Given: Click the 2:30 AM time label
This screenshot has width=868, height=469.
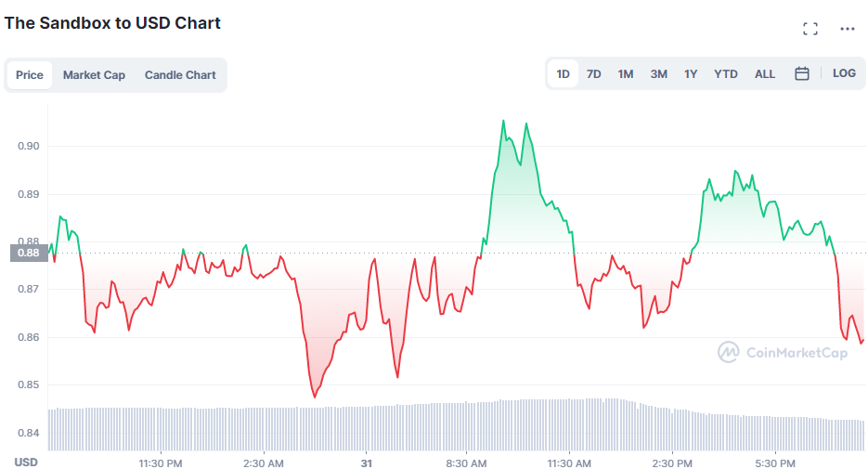Looking at the screenshot, I should tap(264, 462).
